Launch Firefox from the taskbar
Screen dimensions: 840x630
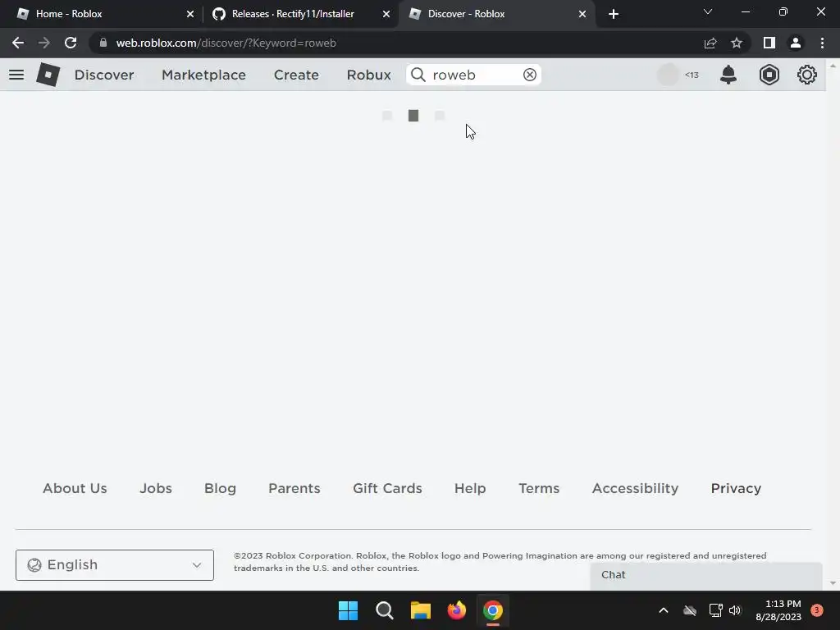click(457, 610)
